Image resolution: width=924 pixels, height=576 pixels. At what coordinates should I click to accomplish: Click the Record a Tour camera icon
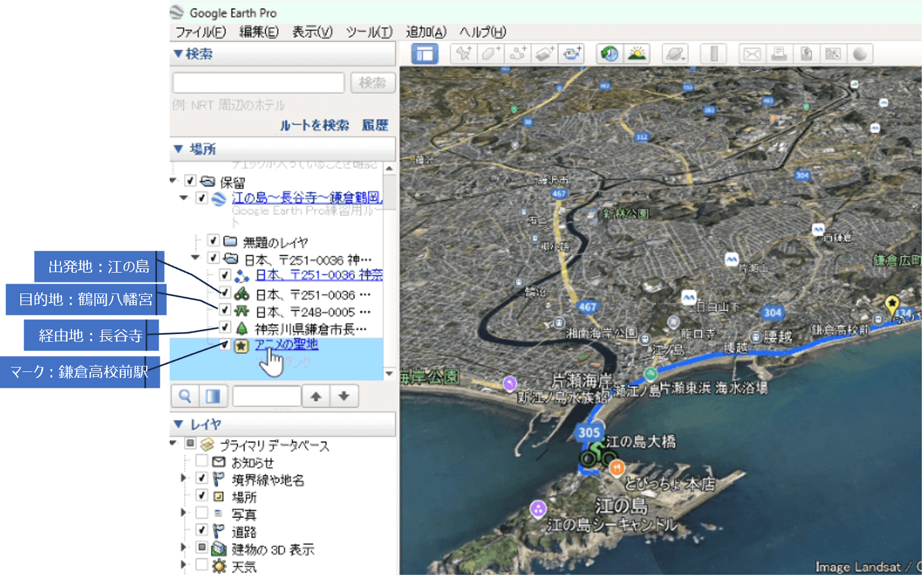coord(572,54)
